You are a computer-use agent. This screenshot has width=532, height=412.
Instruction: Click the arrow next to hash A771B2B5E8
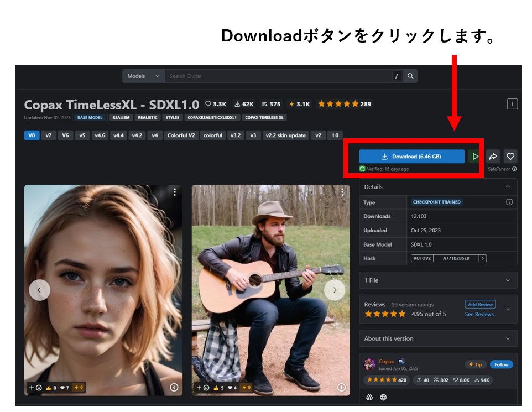483,258
